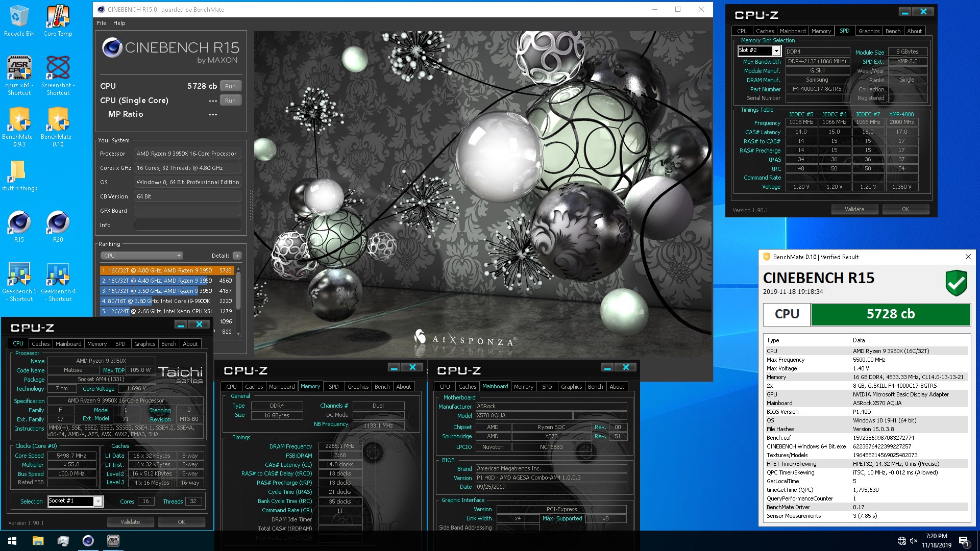Open Geekbench 4 shortcut icon
The width and height of the screenshot is (980, 551).
coord(58,282)
